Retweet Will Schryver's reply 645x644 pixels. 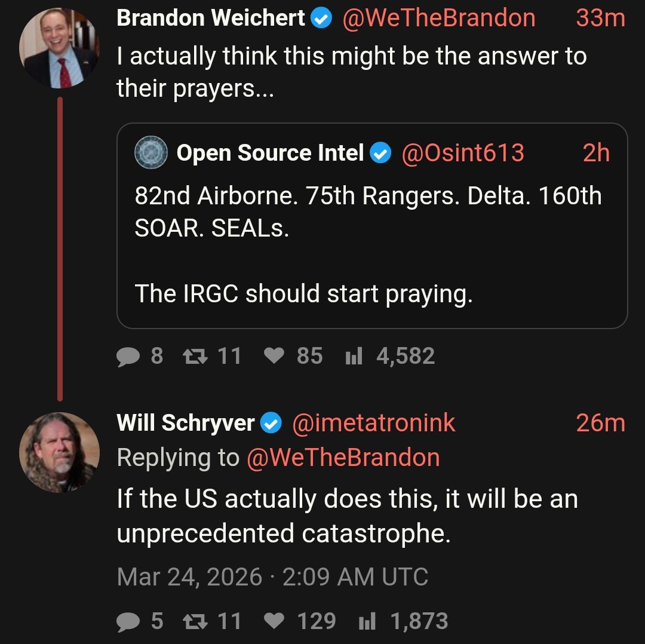[x=193, y=621]
